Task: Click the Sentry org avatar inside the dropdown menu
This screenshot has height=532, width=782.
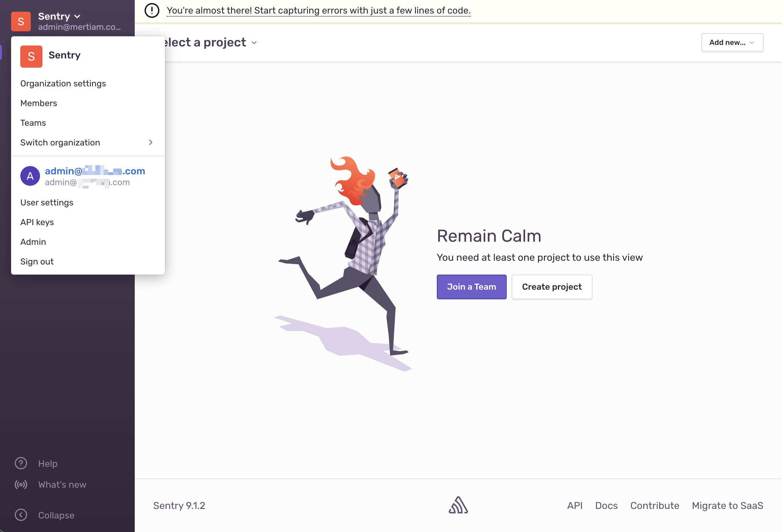Action: tap(31, 57)
